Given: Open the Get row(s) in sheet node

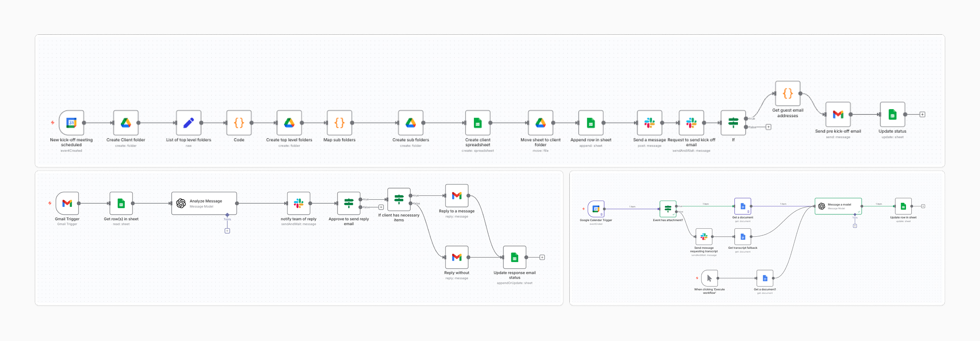Looking at the screenshot, I should [121, 203].
